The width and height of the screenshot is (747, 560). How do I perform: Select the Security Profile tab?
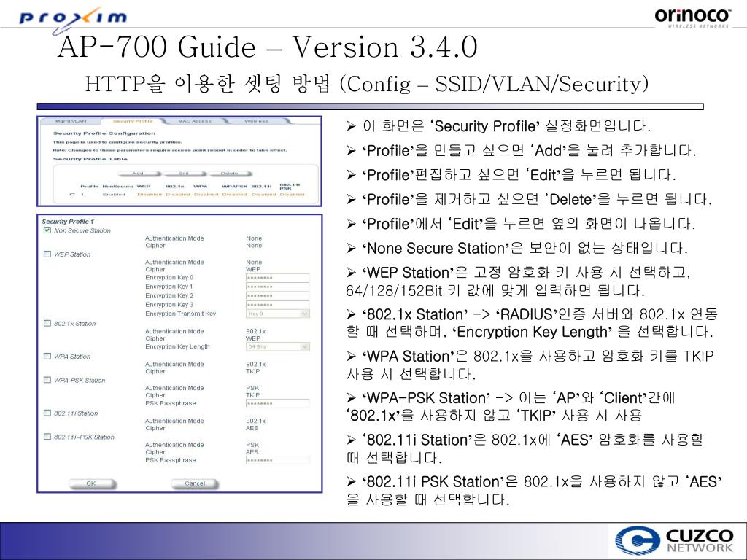pyautogui.click(x=133, y=122)
